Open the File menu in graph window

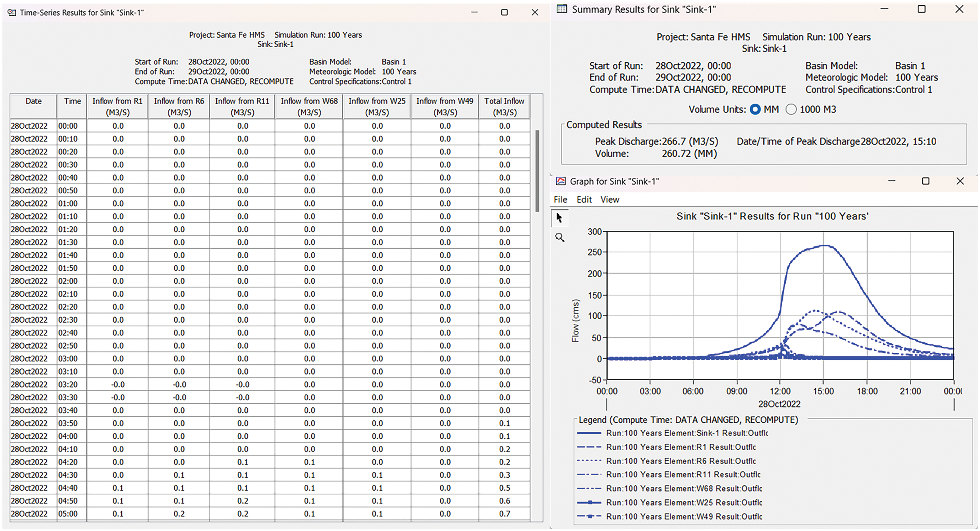tap(560, 200)
